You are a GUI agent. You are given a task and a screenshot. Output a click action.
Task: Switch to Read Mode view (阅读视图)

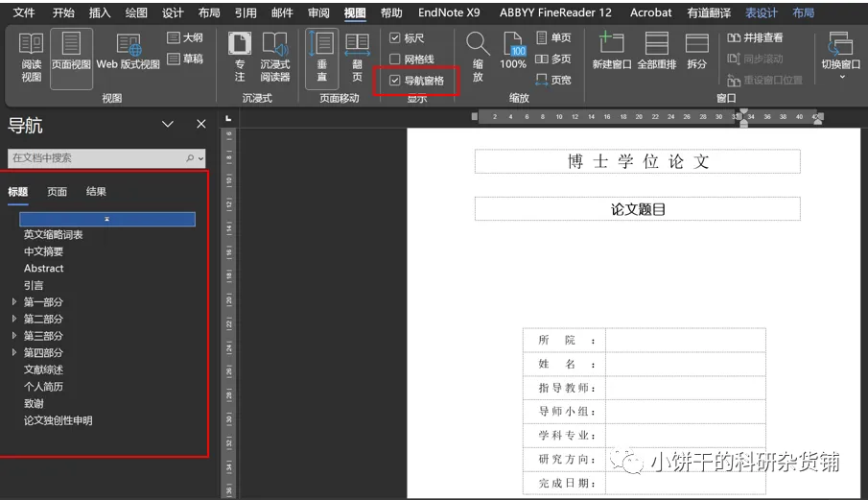pos(31,58)
